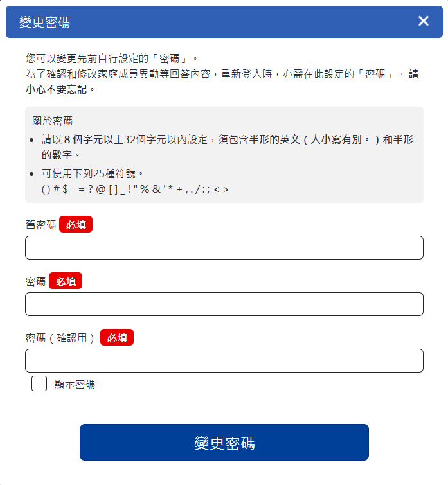The height and width of the screenshot is (485, 448).
Task: Click the 舊密碼 input field
Action: click(x=224, y=247)
